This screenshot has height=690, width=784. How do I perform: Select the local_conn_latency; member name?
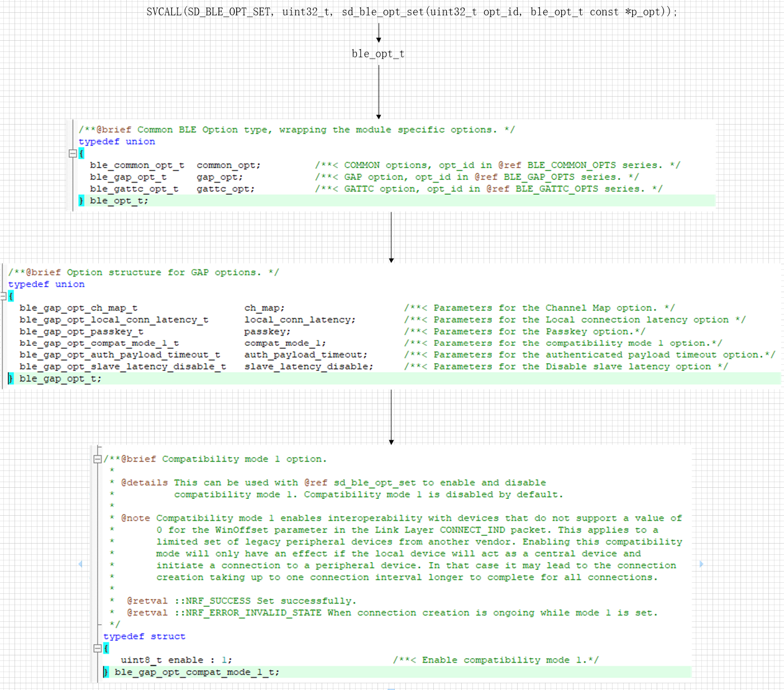point(300,320)
